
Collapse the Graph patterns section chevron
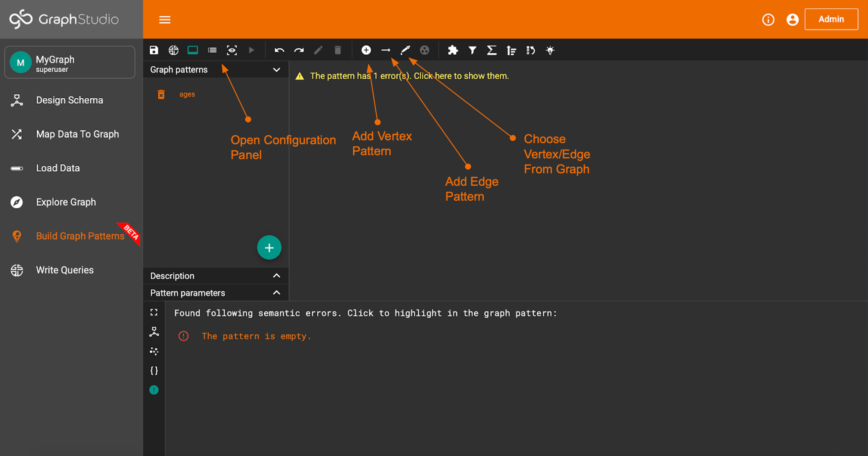tap(277, 70)
